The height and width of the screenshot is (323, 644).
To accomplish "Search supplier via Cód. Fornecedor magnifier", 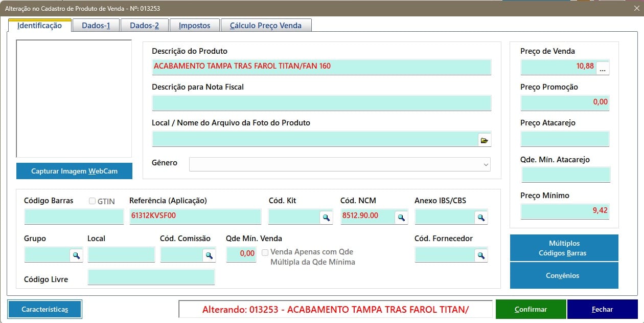I will (481, 255).
